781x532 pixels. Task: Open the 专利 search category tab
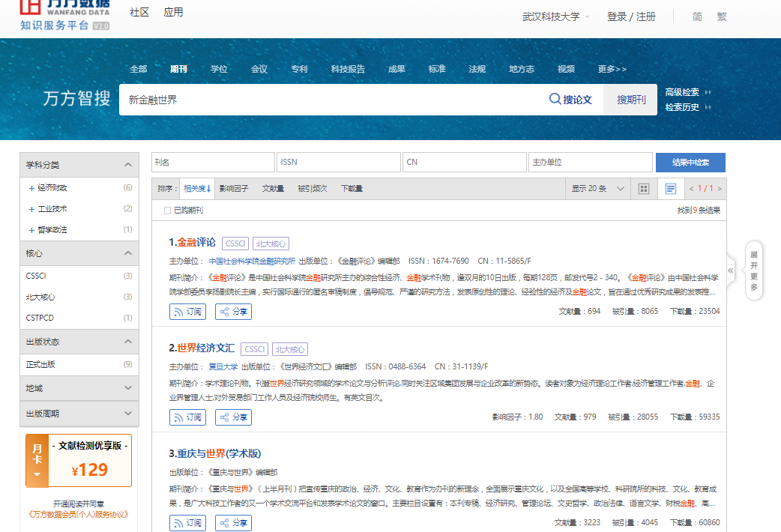(299, 69)
